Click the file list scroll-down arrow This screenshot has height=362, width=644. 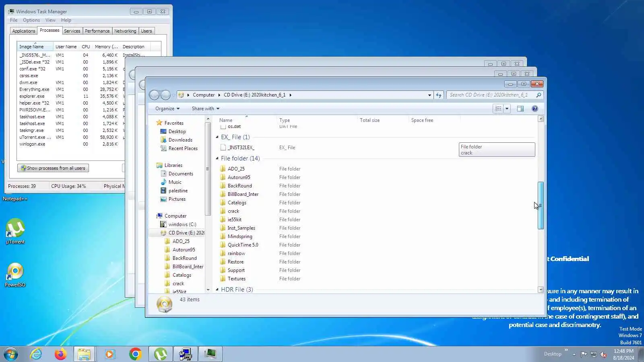[x=541, y=290]
